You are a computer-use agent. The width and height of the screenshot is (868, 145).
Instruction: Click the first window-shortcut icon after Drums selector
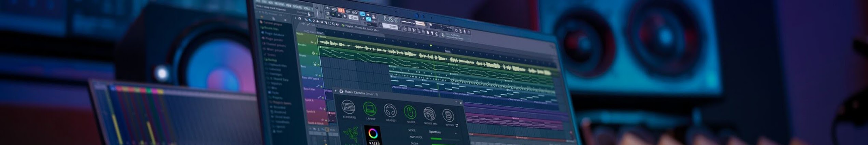[x=405, y=29]
